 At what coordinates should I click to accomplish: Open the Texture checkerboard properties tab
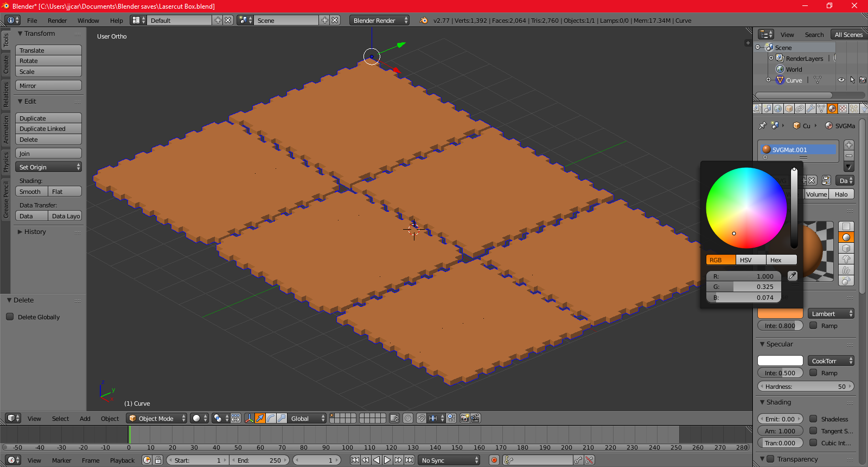click(843, 109)
